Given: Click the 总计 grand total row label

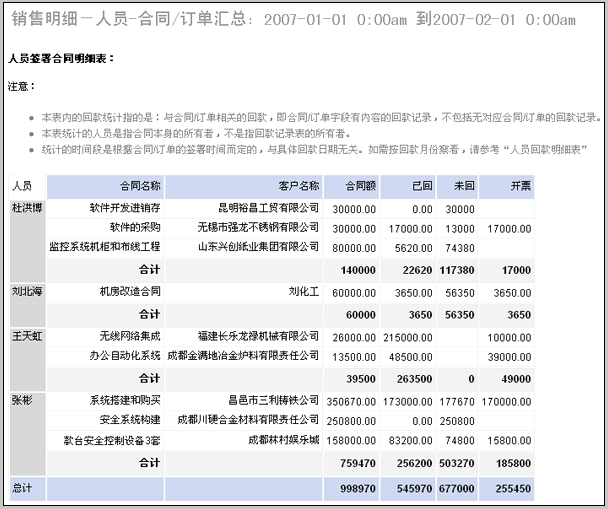Looking at the screenshot, I should tap(22, 488).
